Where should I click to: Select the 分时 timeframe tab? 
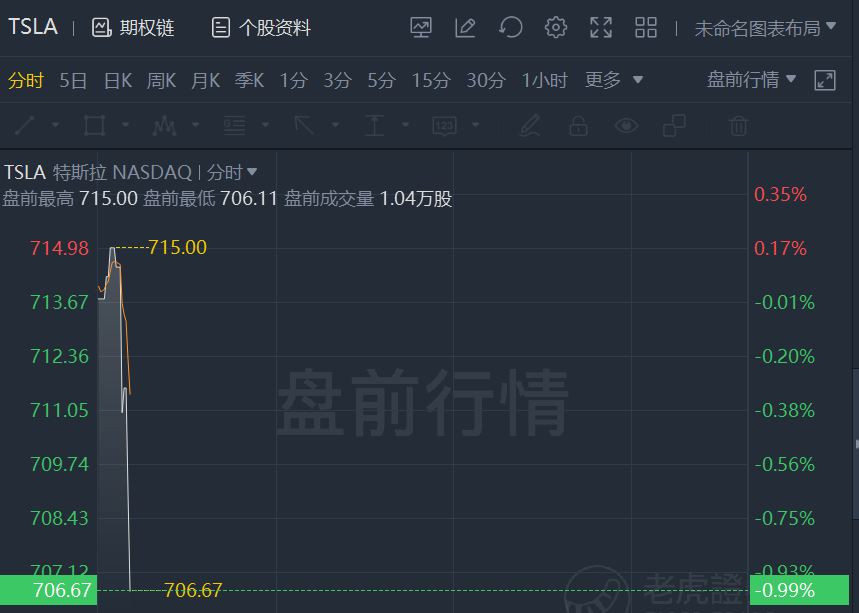point(26,81)
